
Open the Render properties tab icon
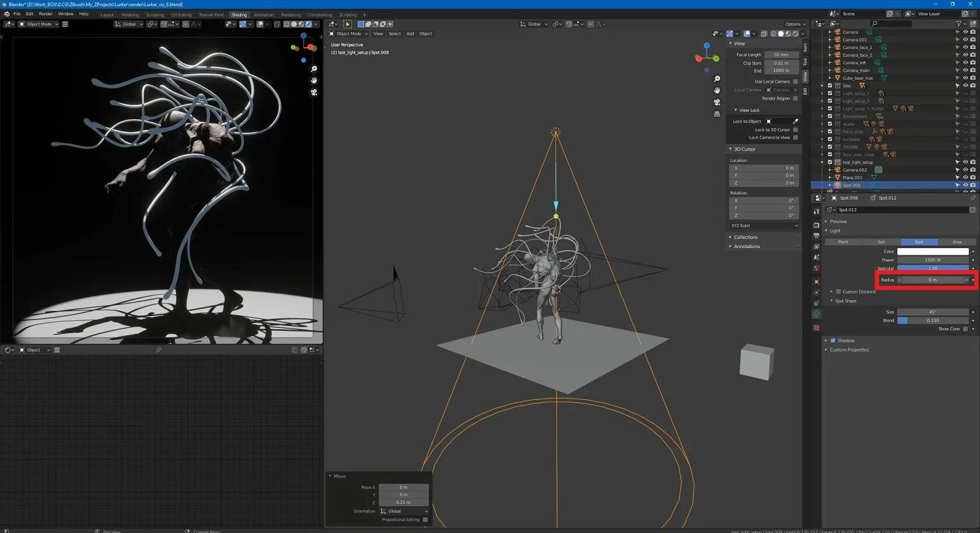[x=816, y=225]
